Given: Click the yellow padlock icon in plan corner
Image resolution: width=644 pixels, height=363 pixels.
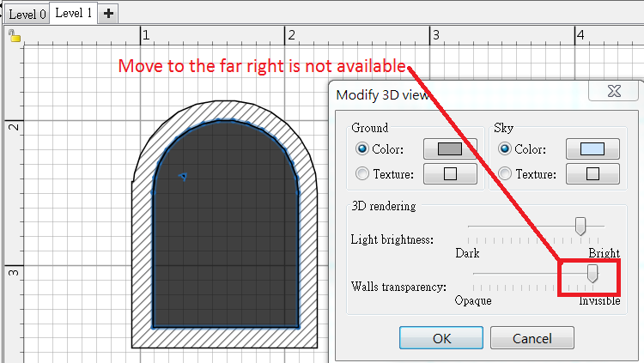Looking at the screenshot, I should tap(14, 36).
